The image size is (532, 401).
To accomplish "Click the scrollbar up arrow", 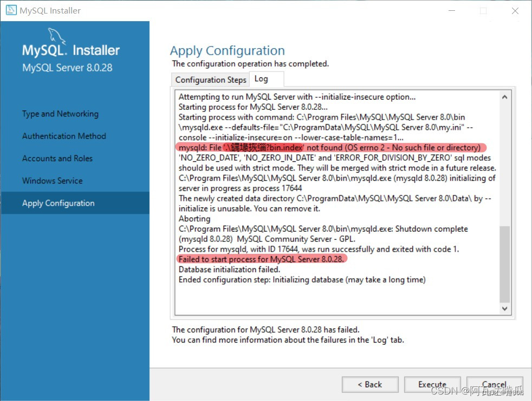I will click(x=504, y=96).
